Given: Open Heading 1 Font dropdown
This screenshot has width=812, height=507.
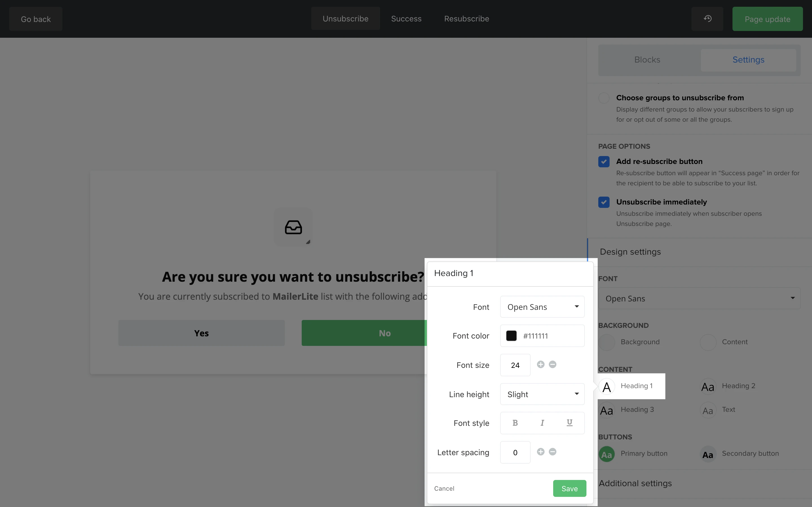Looking at the screenshot, I should coord(542,307).
